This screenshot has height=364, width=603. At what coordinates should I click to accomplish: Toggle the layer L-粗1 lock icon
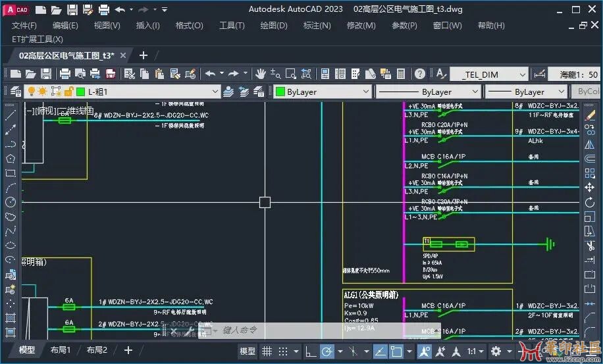point(69,91)
